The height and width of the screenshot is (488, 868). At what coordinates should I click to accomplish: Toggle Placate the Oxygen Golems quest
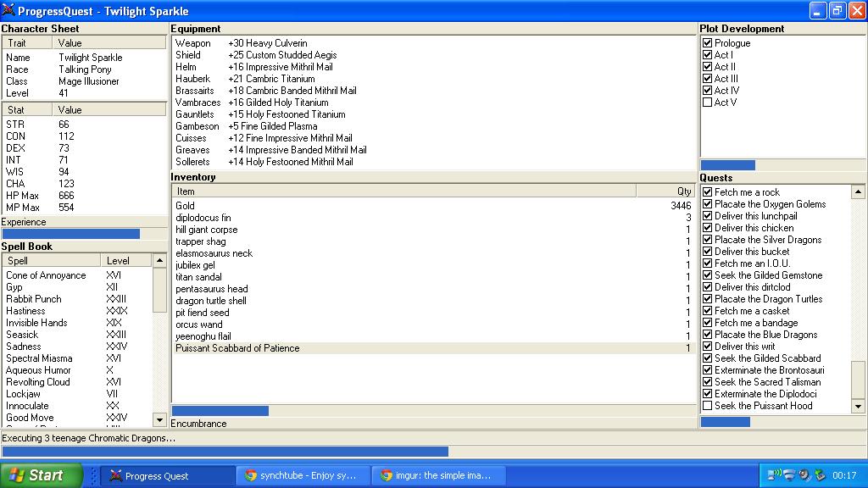[708, 204]
